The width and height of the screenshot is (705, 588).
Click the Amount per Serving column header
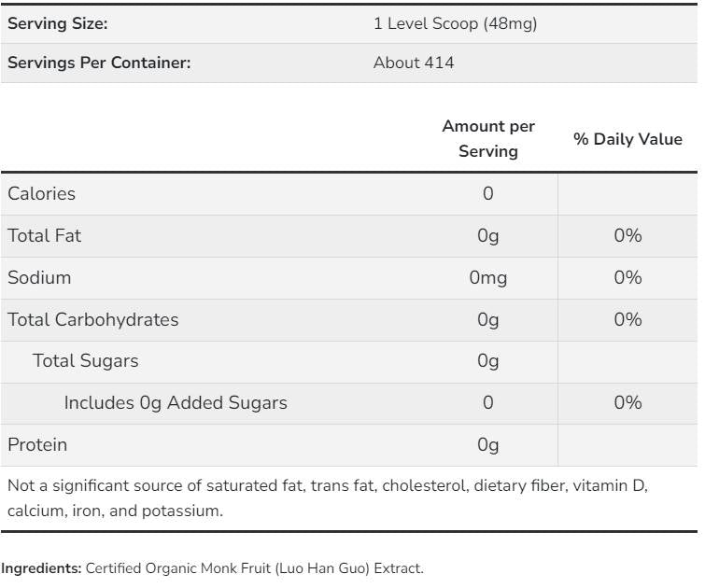(488, 138)
